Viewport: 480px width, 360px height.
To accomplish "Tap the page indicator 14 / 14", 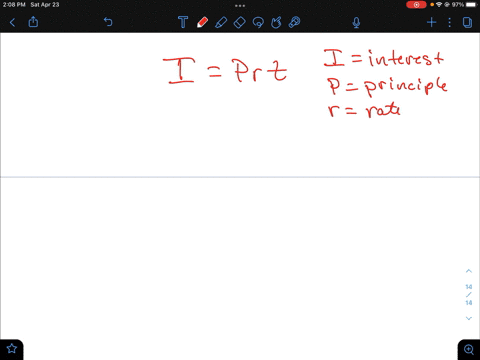I will (x=469, y=295).
